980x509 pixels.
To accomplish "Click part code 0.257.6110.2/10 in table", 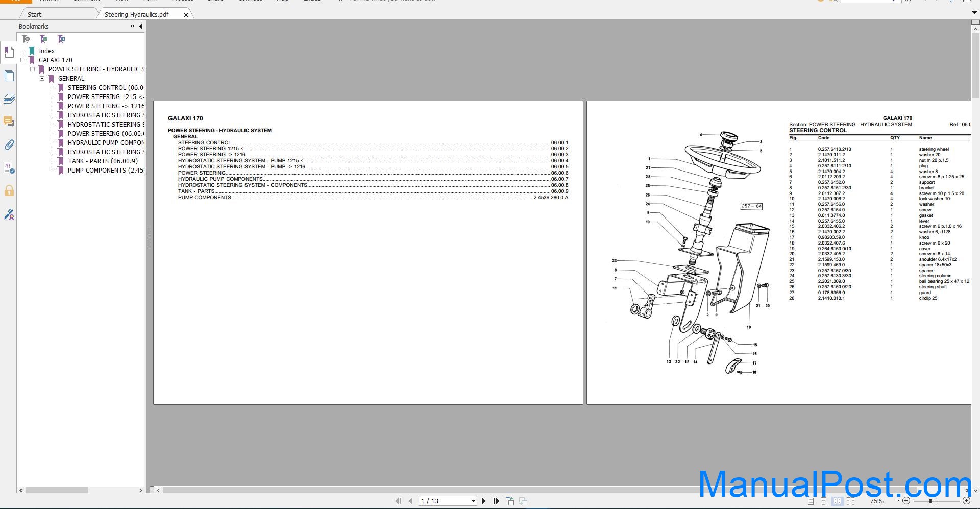I will point(835,149).
